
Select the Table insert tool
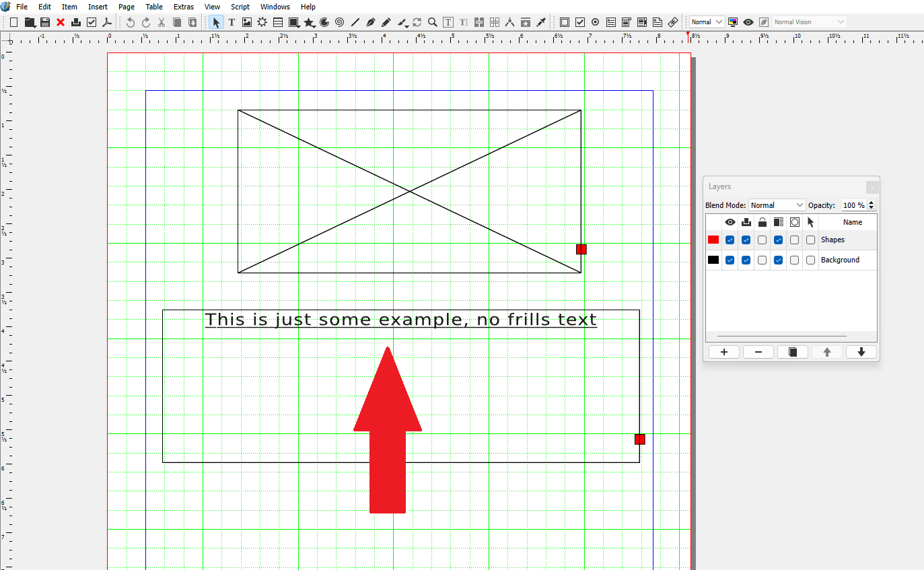[x=278, y=22]
